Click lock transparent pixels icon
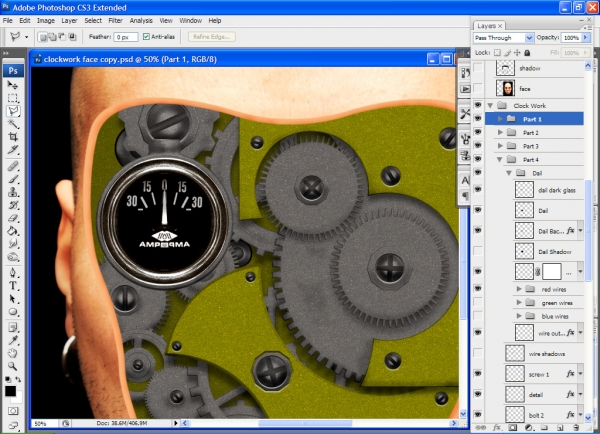 pyautogui.click(x=497, y=52)
